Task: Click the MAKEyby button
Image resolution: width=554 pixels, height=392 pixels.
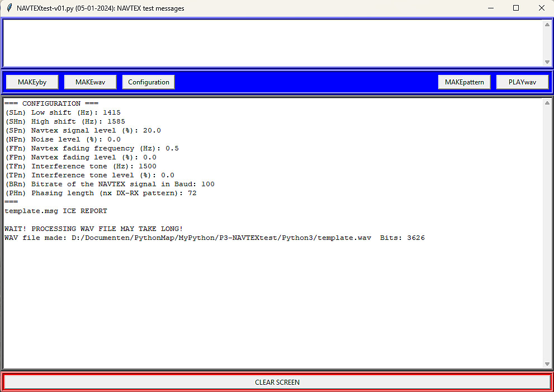Action: click(32, 82)
